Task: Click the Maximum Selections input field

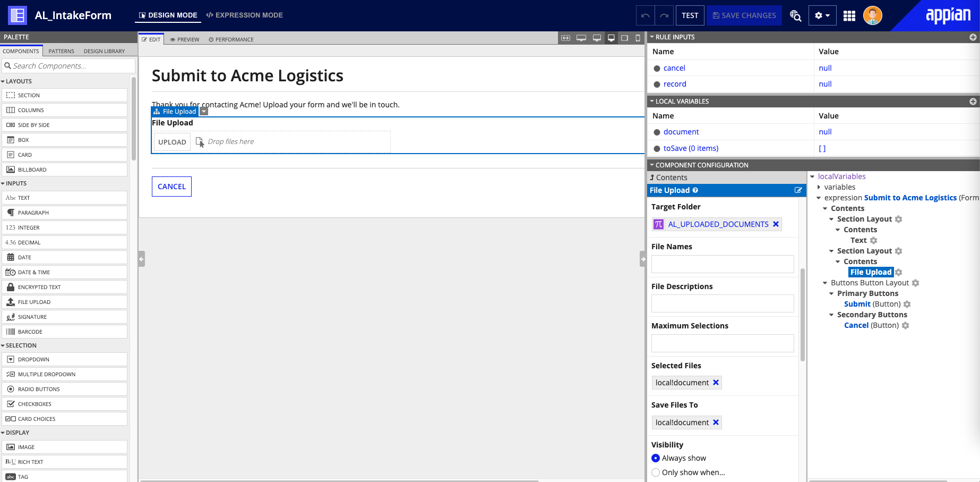Action: pyautogui.click(x=723, y=343)
